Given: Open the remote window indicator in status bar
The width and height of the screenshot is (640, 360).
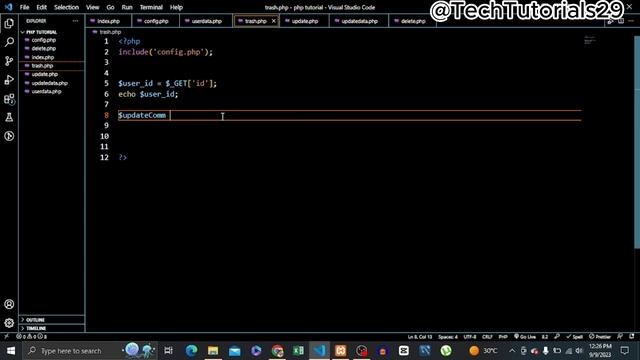Looking at the screenshot, I should point(7,337).
